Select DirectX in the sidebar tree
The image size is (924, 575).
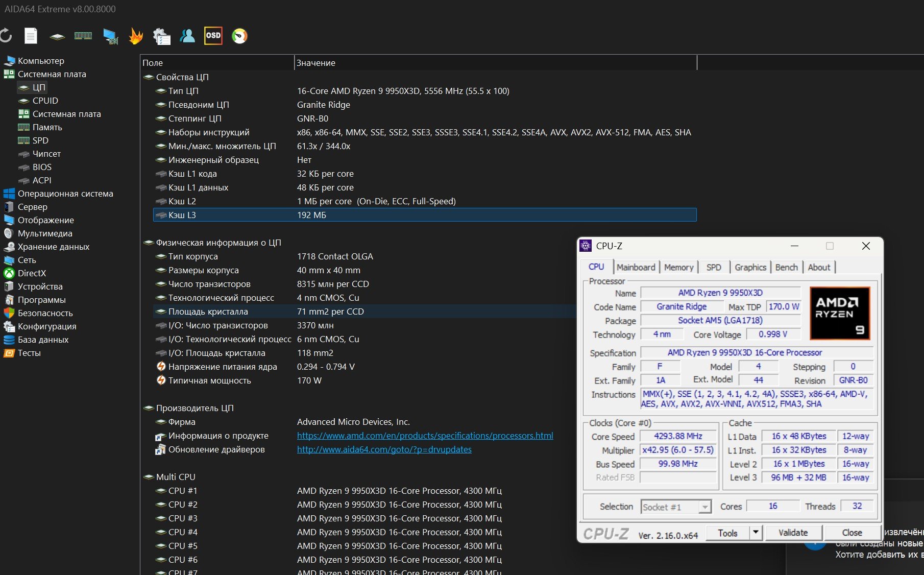pyautogui.click(x=32, y=273)
